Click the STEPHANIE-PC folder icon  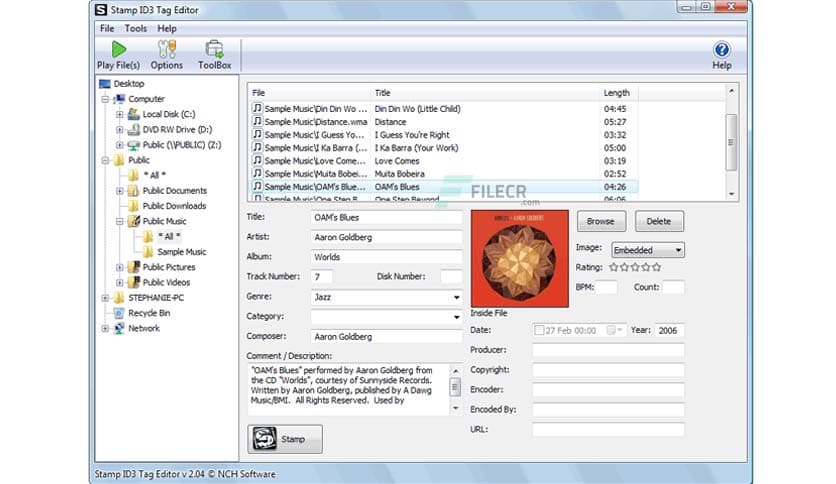click(x=119, y=297)
